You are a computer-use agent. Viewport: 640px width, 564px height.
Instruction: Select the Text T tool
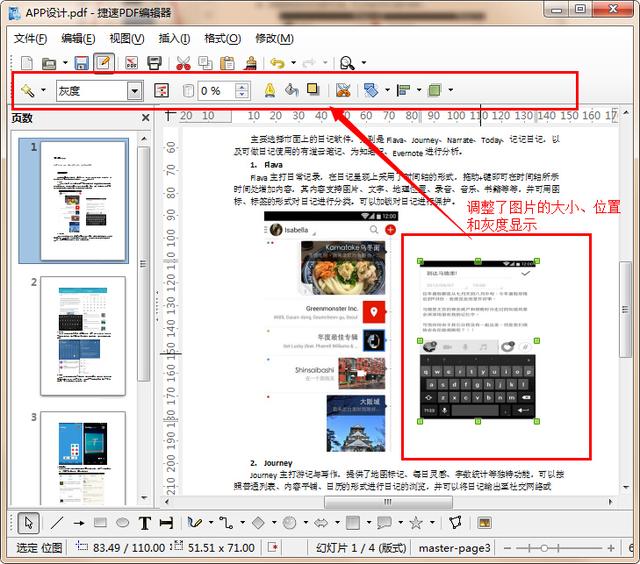144,523
